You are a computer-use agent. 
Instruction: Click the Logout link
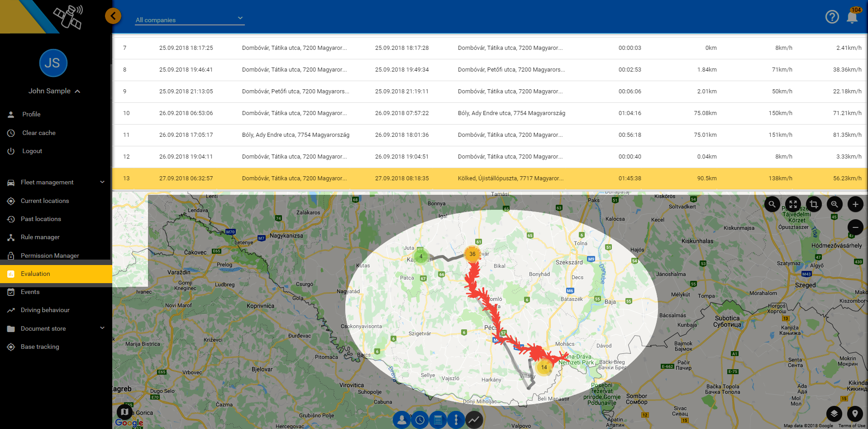[32, 151]
